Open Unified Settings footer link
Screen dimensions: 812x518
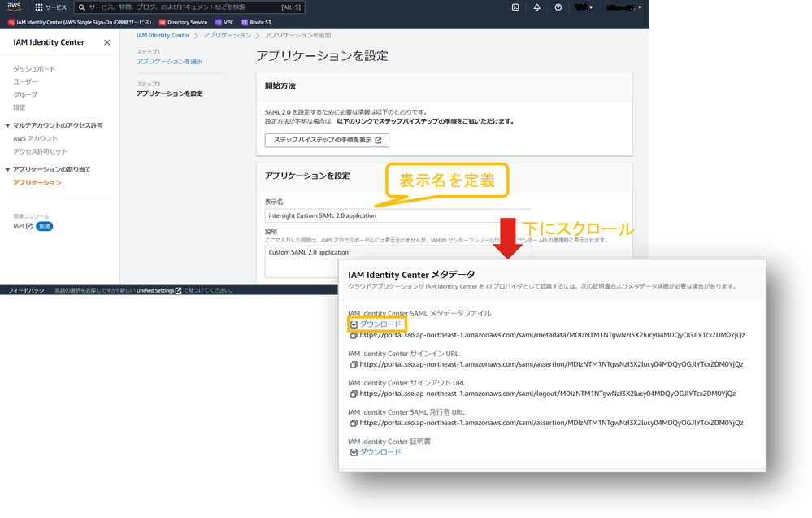tap(159, 290)
